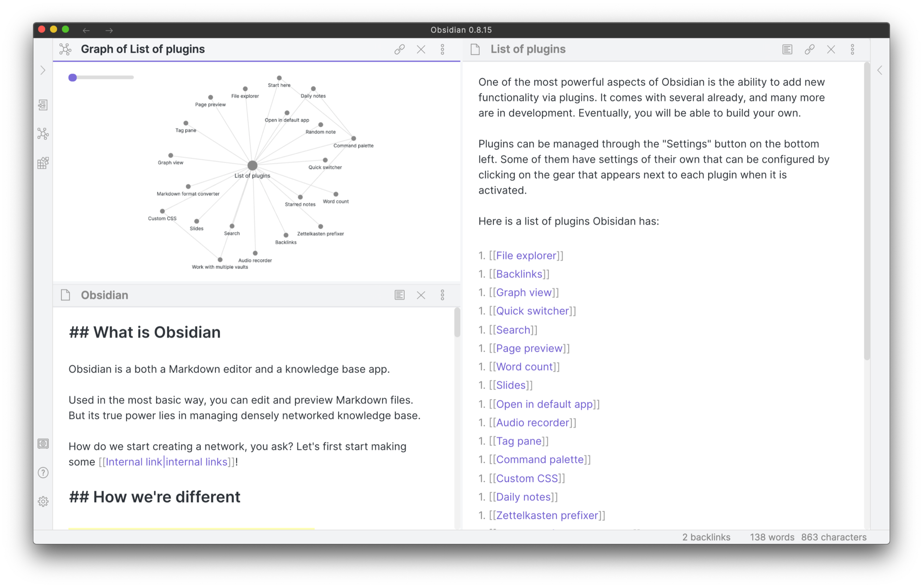Follow the Word count plugin link
Screen dimensions: 923x588
pyautogui.click(x=524, y=367)
